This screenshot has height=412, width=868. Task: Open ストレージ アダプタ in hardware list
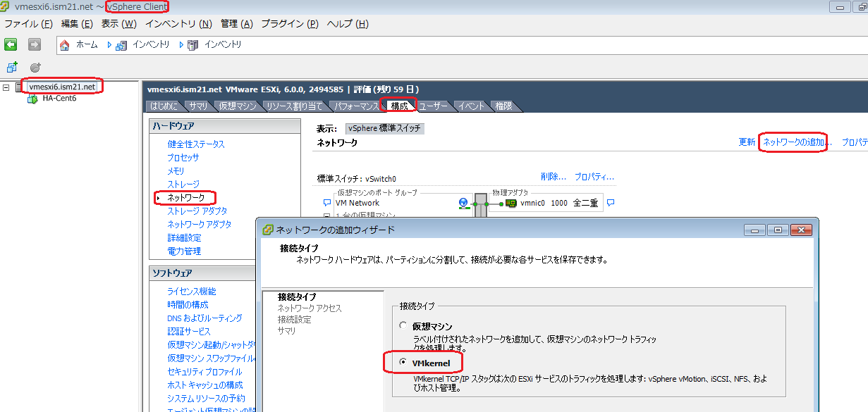click(197, 211)
